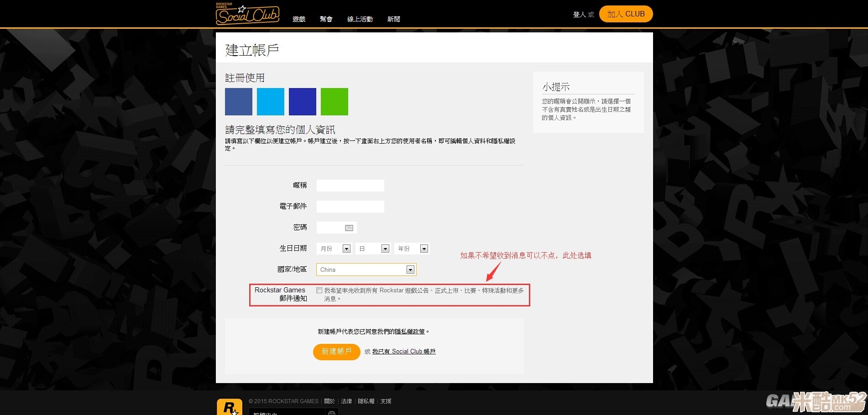Viewport: 868px width, 415px height.
Task: Click the 請完整填寫您的個人資訊 heading
Action: 280,130
